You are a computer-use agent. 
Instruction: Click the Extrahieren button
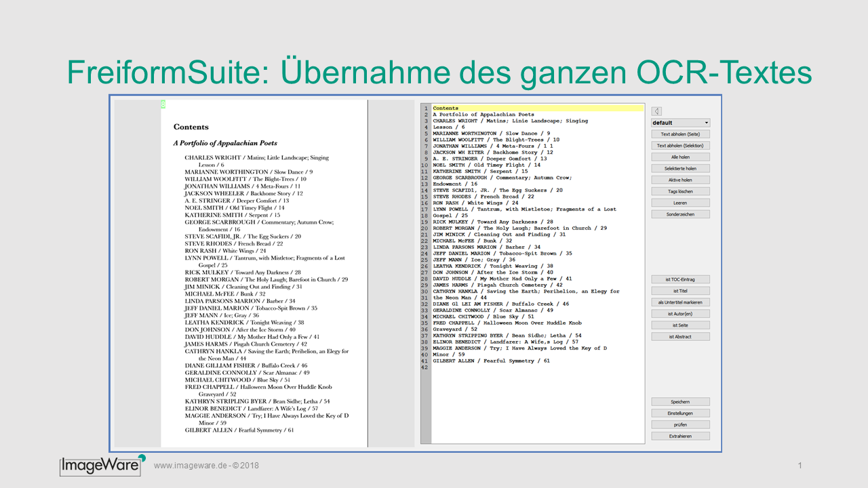tap(680, 436)
